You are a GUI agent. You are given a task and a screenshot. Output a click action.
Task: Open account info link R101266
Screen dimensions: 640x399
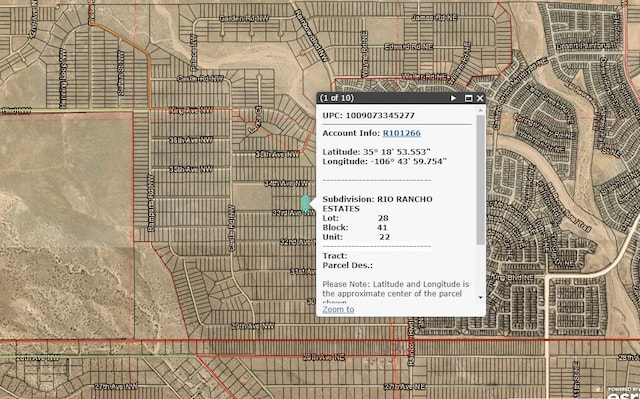point(402,133)
